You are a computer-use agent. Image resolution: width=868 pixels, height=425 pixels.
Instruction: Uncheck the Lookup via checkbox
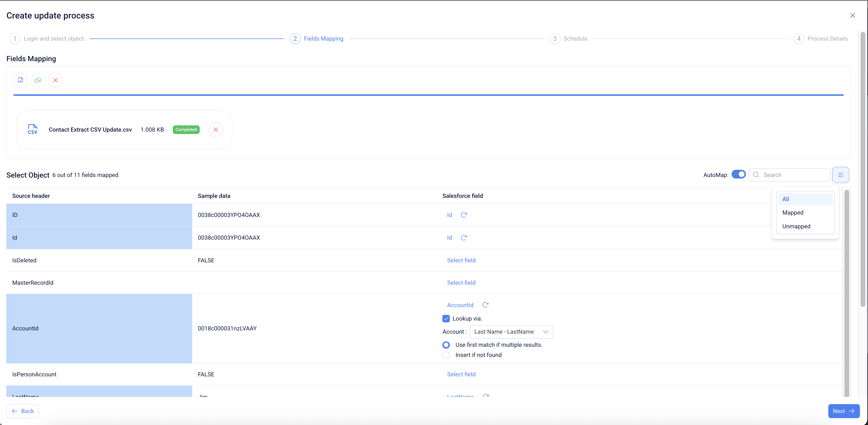pyautogui.click(x=446, y=318)
